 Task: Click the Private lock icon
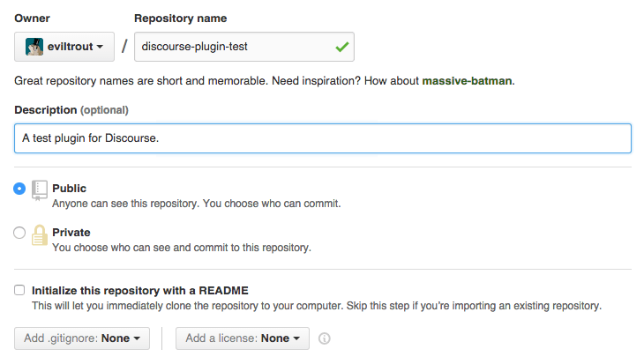pyautogui.click(x=40, y=235)
